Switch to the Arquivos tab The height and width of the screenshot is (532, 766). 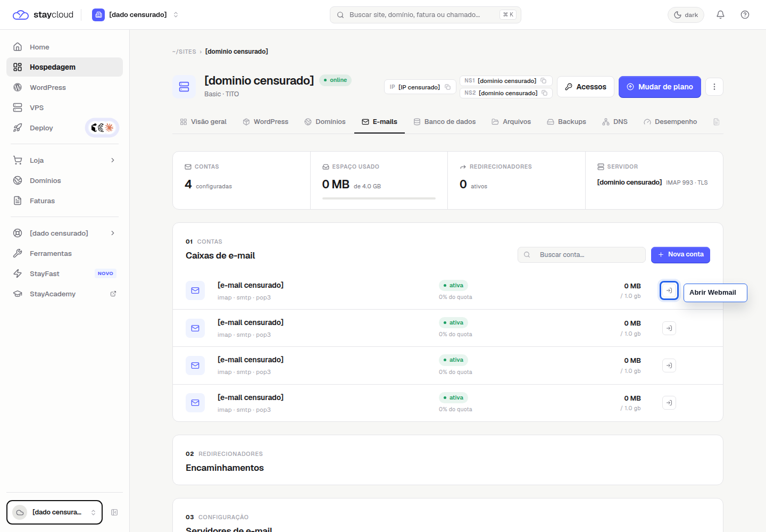tap(511, 122)
